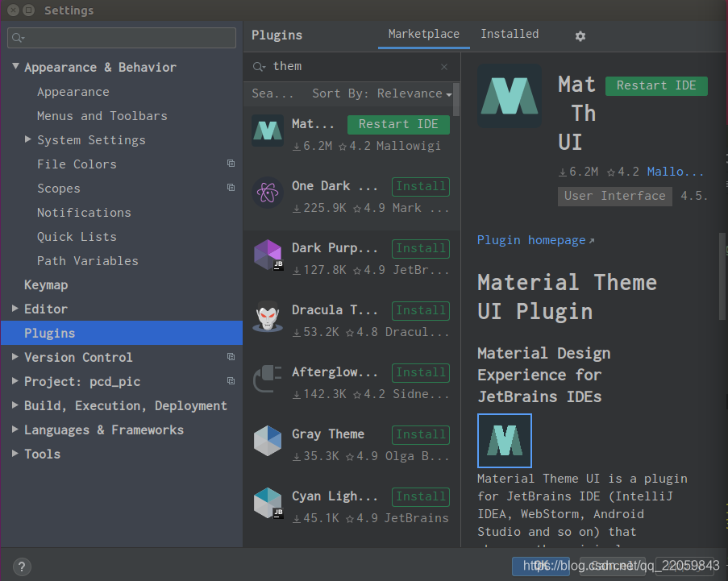Click Restart IDE button in the detail pane

tap(656, 86)
